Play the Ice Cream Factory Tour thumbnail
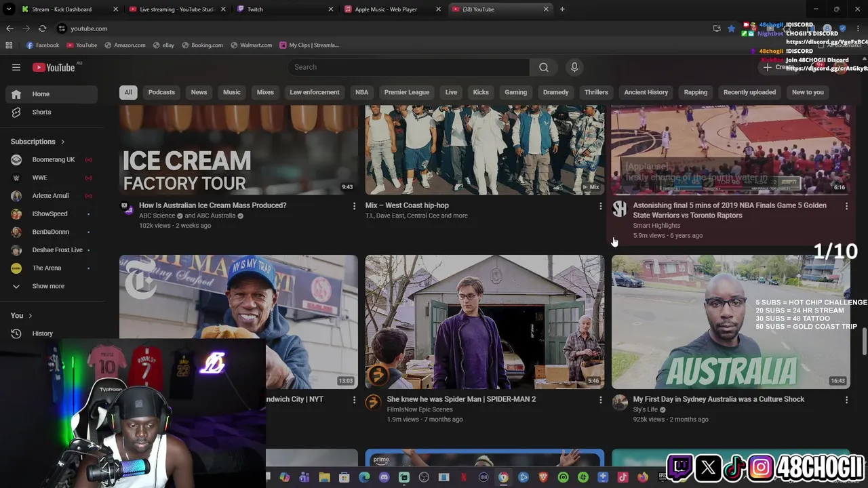868x488 pixels. click(x=239, y=150)
